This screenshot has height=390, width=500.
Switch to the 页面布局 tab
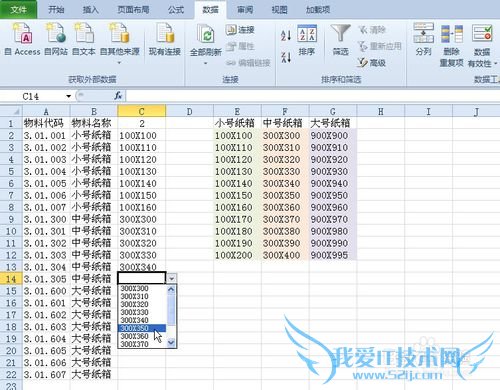pos(133,9)
